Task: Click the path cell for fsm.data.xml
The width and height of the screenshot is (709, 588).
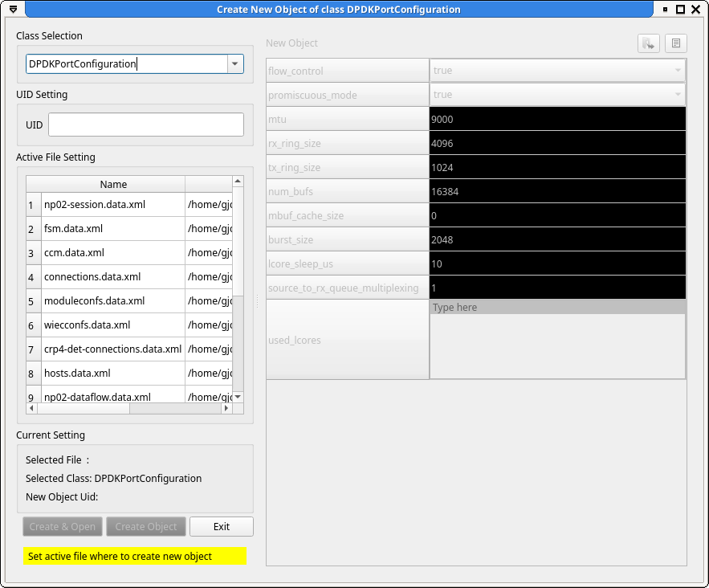Action: (209, 228)
